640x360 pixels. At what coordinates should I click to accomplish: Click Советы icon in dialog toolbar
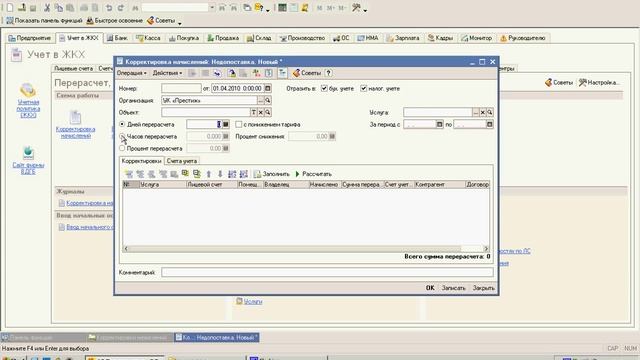pyautogui.click(x=307, y=73)
